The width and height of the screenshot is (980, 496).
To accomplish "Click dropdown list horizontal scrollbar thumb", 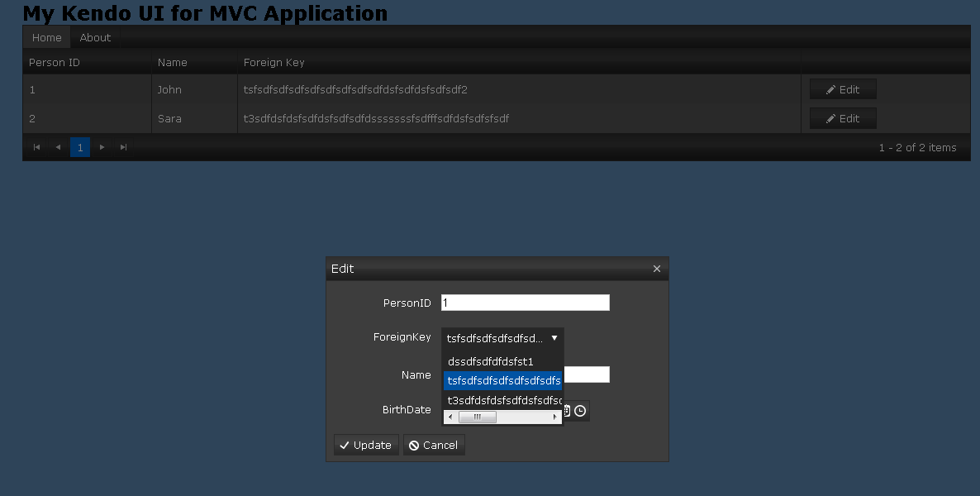I will [478, 417].
